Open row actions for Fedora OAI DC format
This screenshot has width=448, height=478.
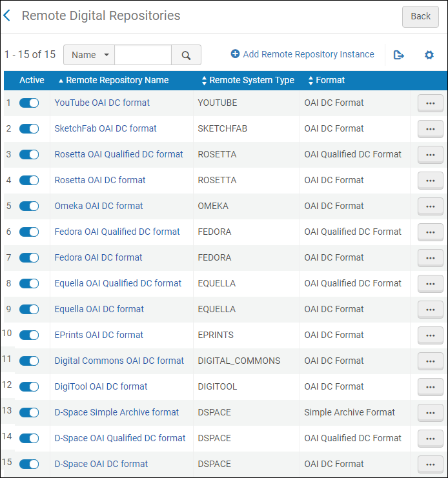point(431,258)
